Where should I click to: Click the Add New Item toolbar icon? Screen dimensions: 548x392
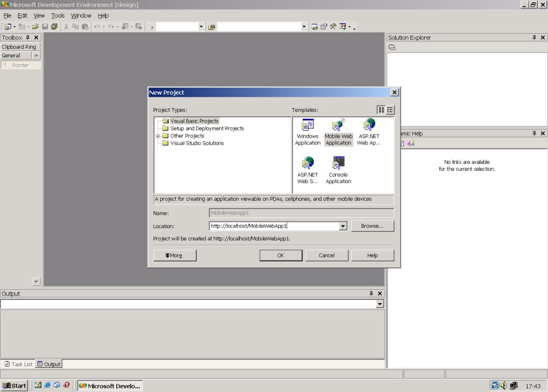[21, 27]
